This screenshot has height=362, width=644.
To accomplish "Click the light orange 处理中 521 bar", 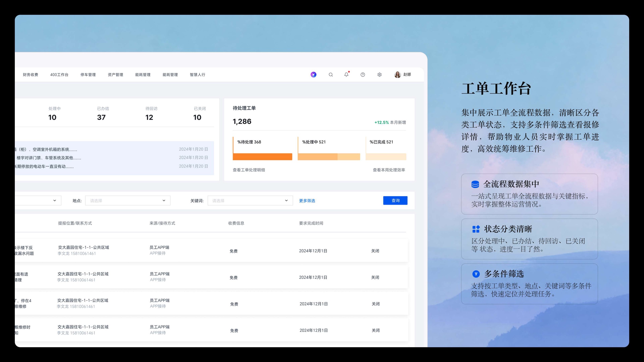I will (329, 157).
